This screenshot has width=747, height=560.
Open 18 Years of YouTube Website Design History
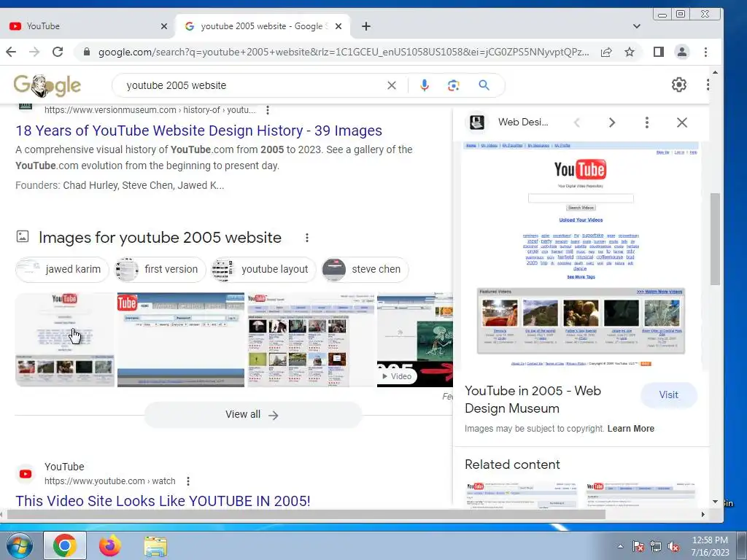click(x=198, y=131)
